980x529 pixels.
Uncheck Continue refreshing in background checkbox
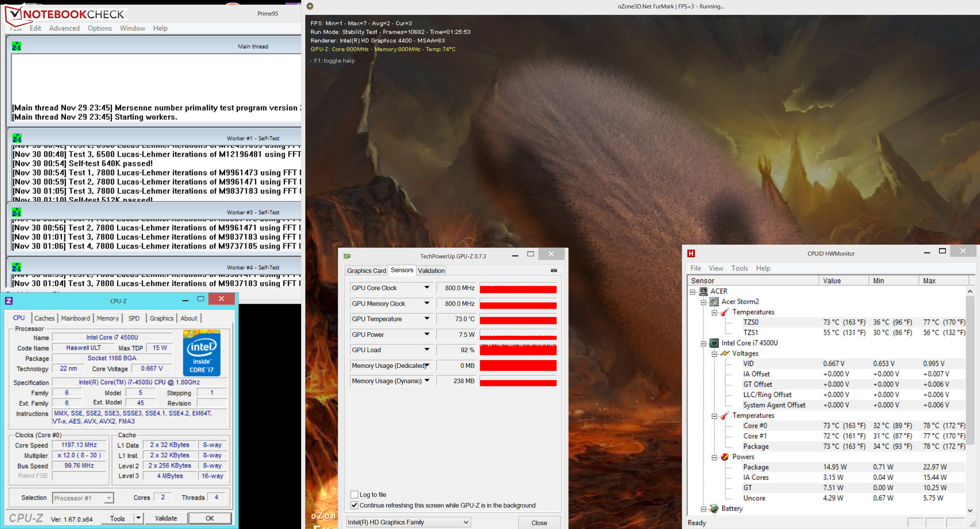(x=354, y=505)
